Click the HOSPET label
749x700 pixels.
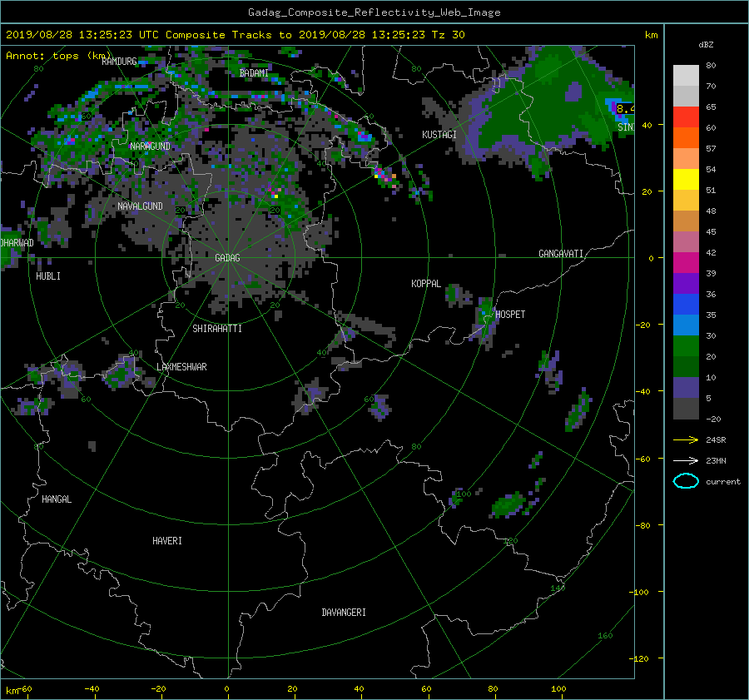pyautogui.click(x=510, y=315)
